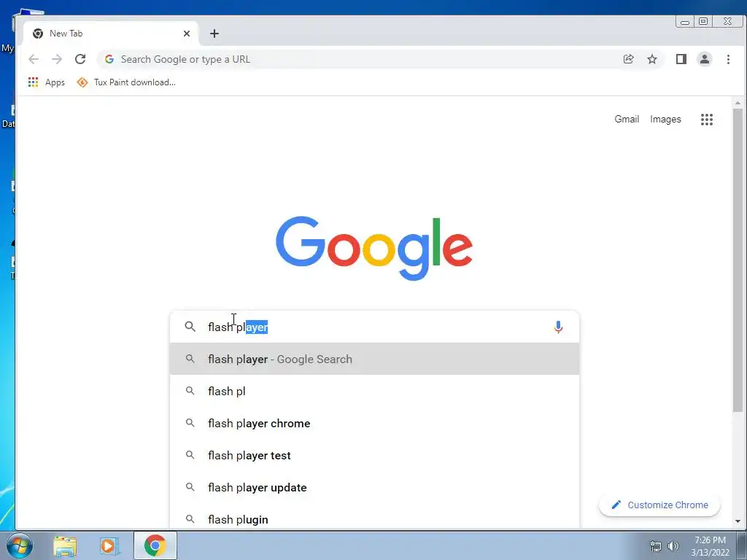Viewport: 747px width, 560px height.
Task: Choose 'flash player update' suggestion
Action: [x=374, y=487]
